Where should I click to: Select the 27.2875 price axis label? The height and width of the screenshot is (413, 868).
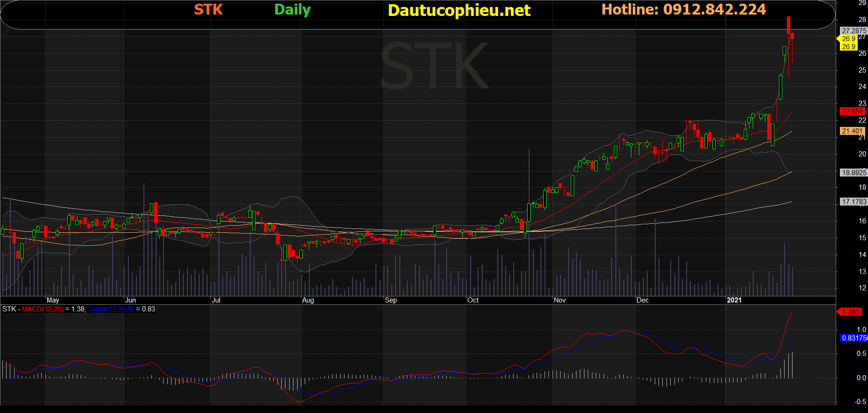tap(854, 31)
